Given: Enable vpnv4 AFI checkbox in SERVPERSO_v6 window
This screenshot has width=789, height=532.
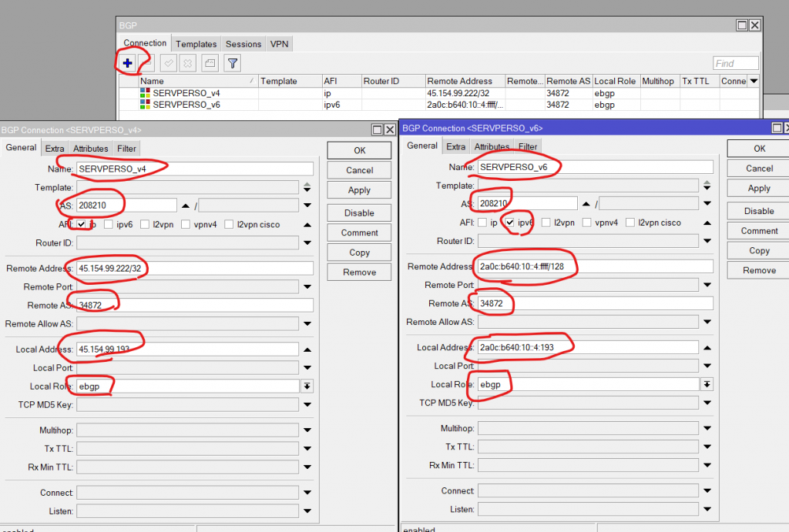Looking at the screenshot, I should pyautogui.click(x=586, y=223).
